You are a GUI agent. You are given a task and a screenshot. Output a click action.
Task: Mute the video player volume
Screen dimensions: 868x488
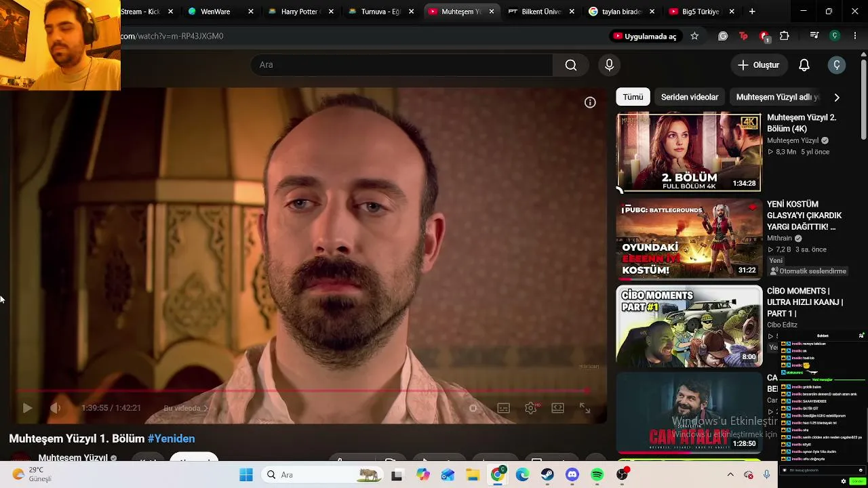tap(56, 408)
